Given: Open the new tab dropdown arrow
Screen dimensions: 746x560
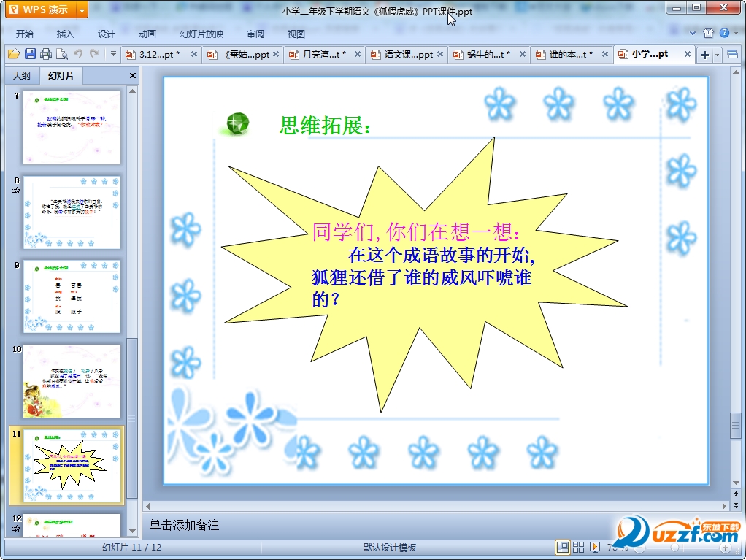Looking at the screenshot, I should click(x=717, y=55).
